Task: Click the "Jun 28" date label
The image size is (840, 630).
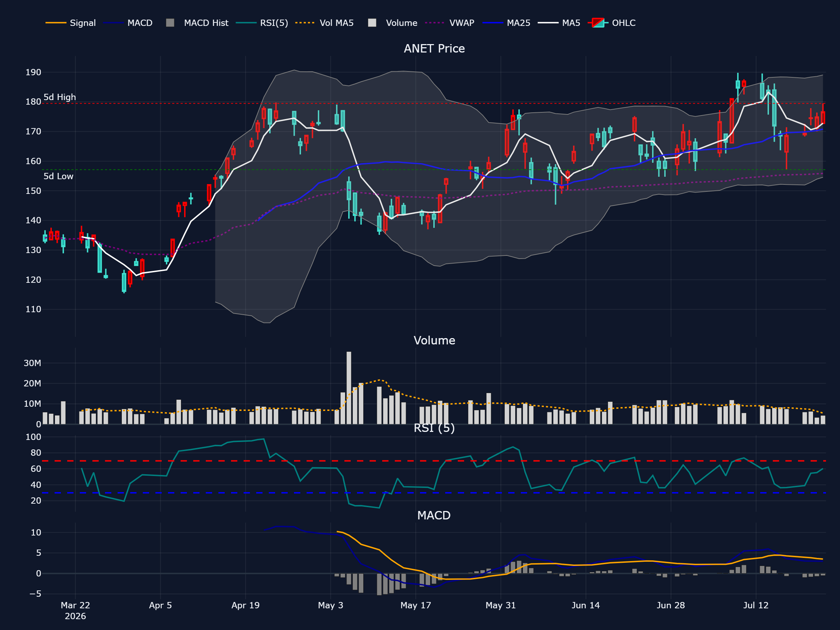Action: pos(671,605)
